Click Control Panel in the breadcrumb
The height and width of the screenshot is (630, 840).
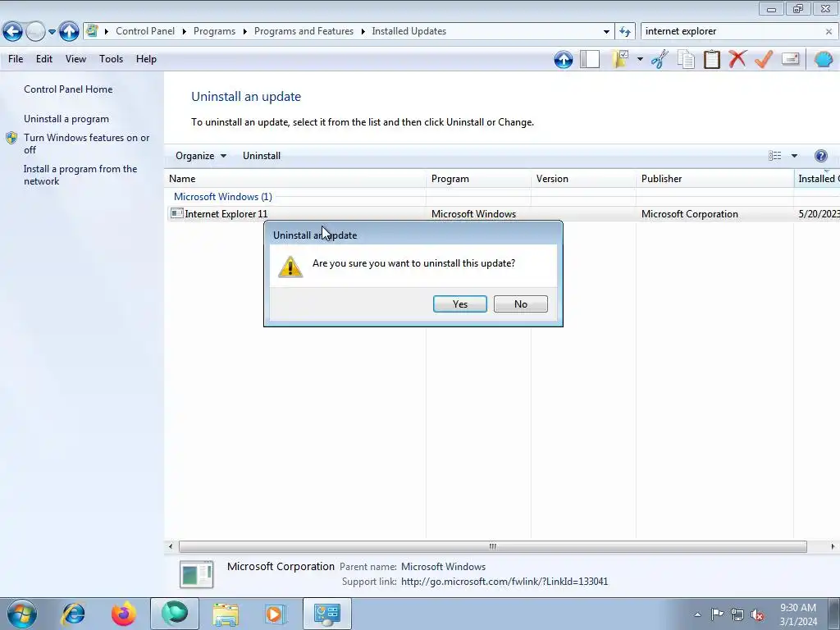pyautogui.click(x=145, y=31)
